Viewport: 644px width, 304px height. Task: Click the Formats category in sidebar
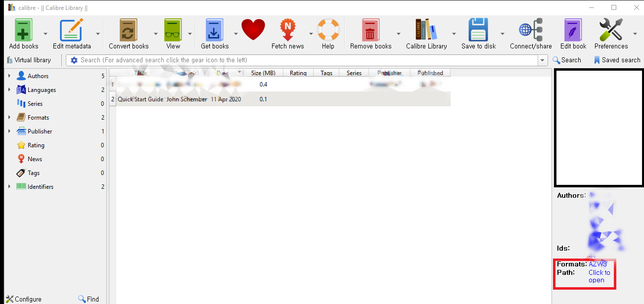38,118
